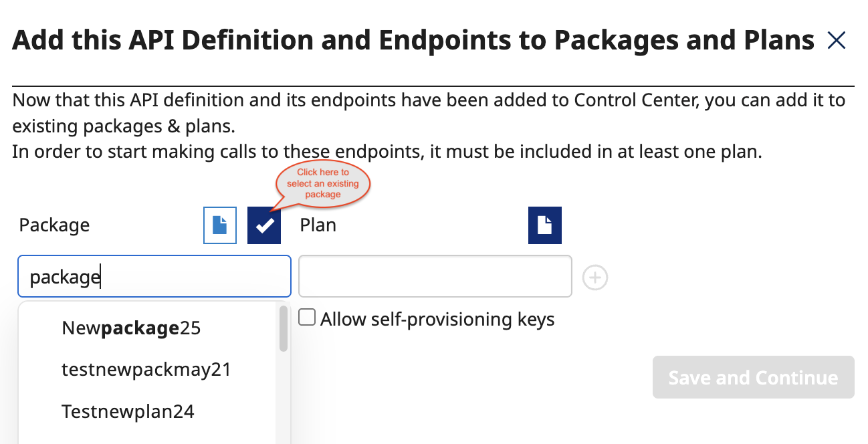Click into the empty Plan input field

(x=435, y=276)
